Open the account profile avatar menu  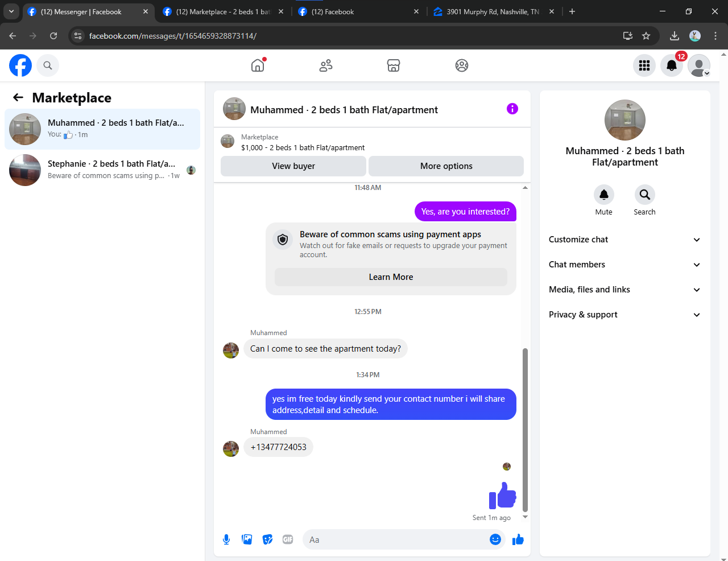click(699, 65)
